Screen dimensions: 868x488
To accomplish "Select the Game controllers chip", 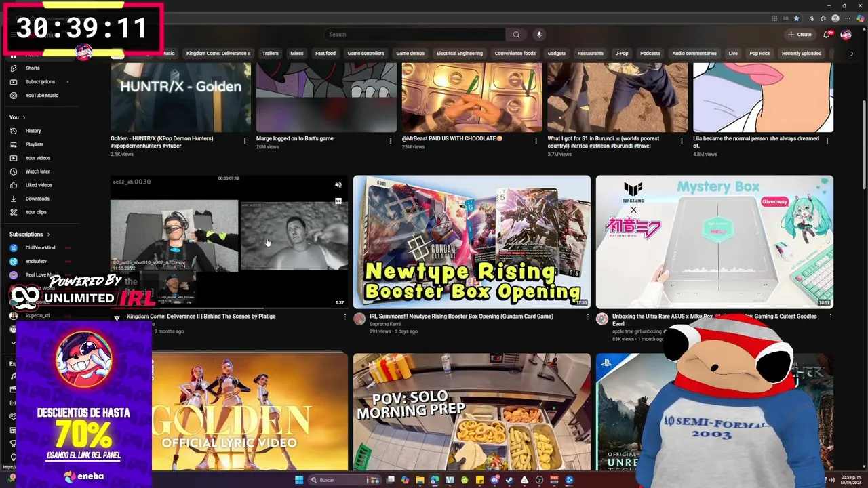I will click(366, 54).
